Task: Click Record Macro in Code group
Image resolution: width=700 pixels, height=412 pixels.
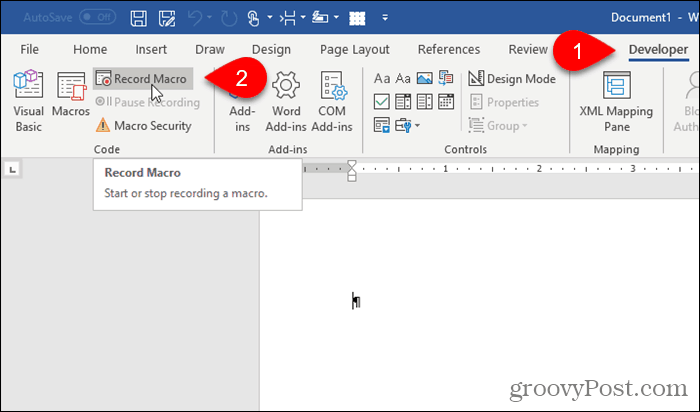Action: click(143, 79)
